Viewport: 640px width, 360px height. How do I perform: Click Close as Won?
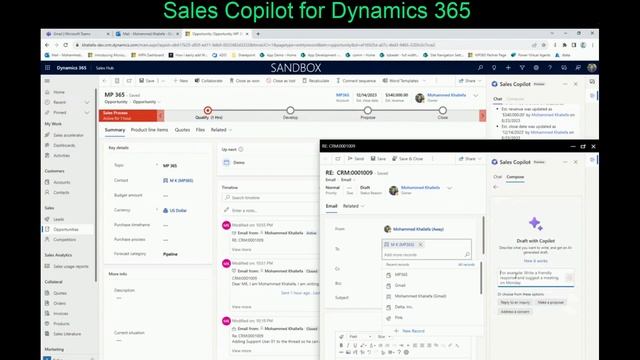pyautogui.click(x=244, y=81)
